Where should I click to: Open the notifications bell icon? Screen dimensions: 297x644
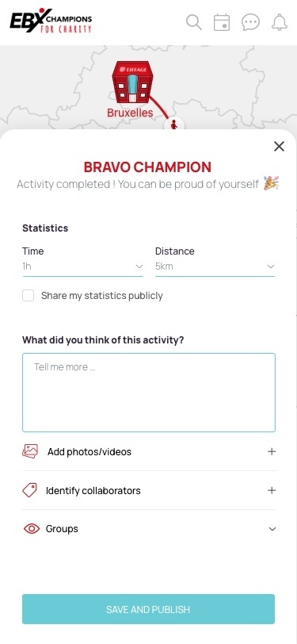click(x=280, y=22)
